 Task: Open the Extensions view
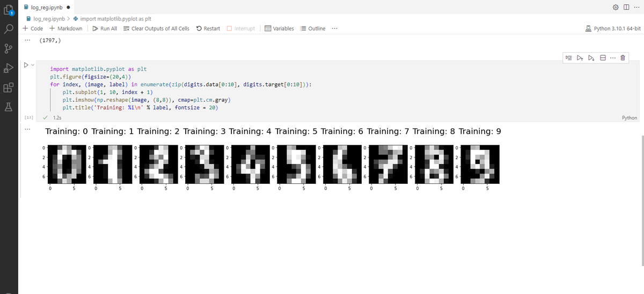pyautogui.click(x=9, y=87)
